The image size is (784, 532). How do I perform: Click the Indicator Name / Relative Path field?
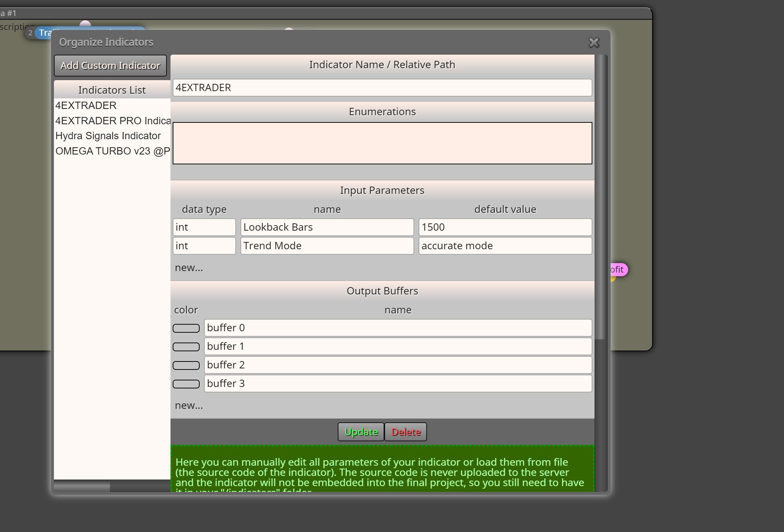click(x=382, y=88)
